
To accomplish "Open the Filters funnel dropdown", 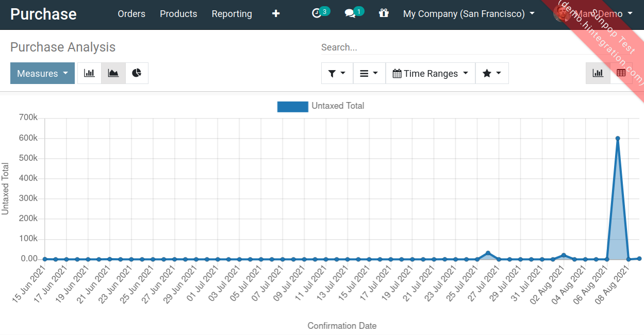I will point(337,73).
